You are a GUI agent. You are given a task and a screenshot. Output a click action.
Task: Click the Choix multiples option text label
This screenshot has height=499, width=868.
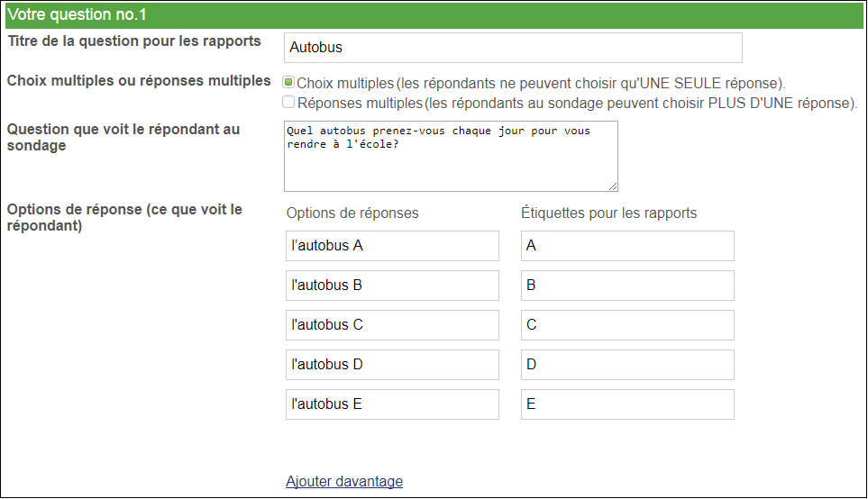(x=345, y=83)
